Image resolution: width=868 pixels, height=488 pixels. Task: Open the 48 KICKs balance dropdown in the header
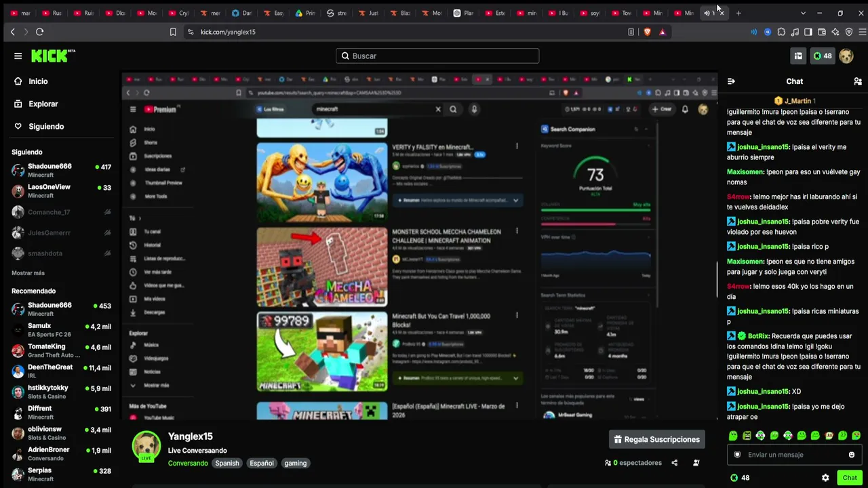tap(823, 56)
